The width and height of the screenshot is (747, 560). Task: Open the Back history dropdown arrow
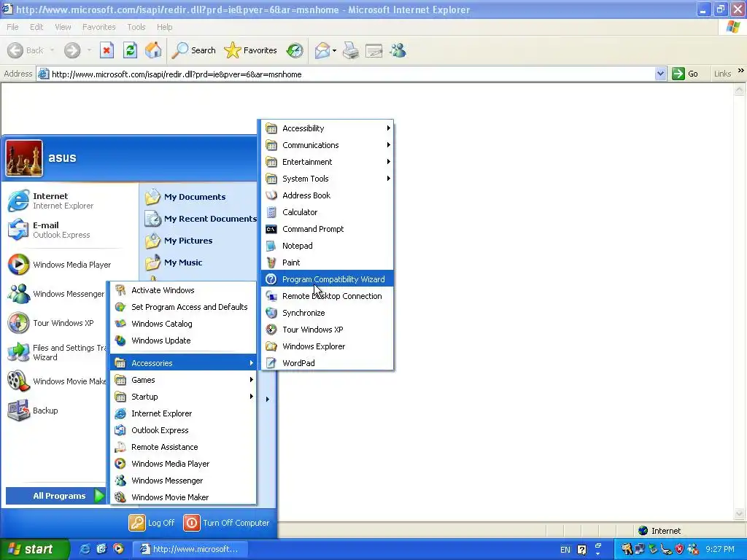pos(52,50)
